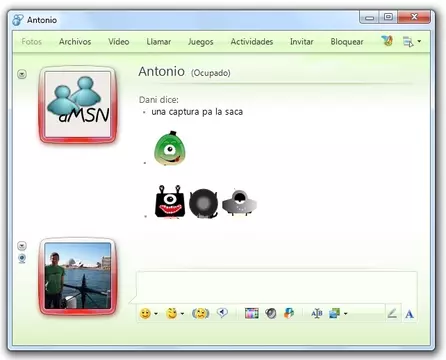Click the Bloquear button

click(x=347, y=42)
